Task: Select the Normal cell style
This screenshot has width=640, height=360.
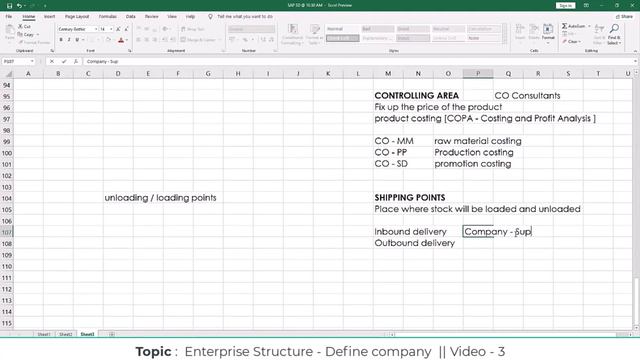Action: tap(342, 29)
